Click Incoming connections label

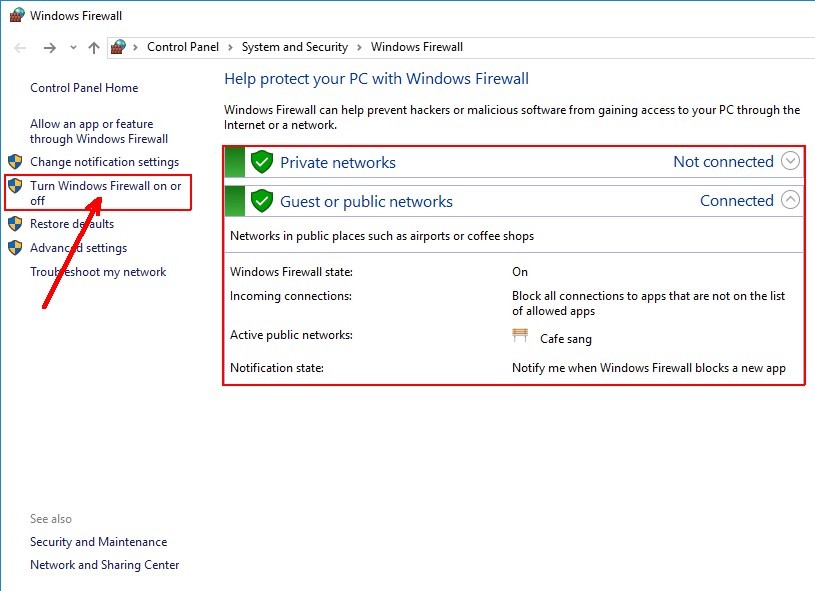[x=291, y=296]
